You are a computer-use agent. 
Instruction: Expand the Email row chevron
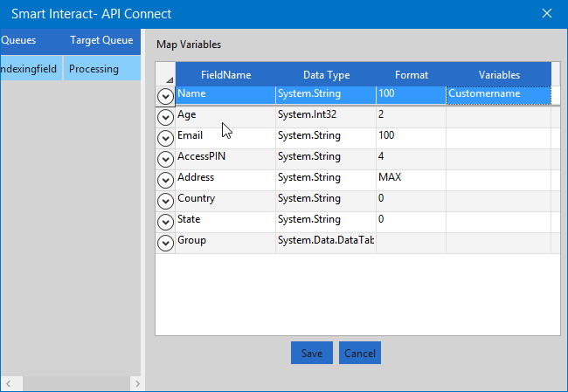[165, 138]
